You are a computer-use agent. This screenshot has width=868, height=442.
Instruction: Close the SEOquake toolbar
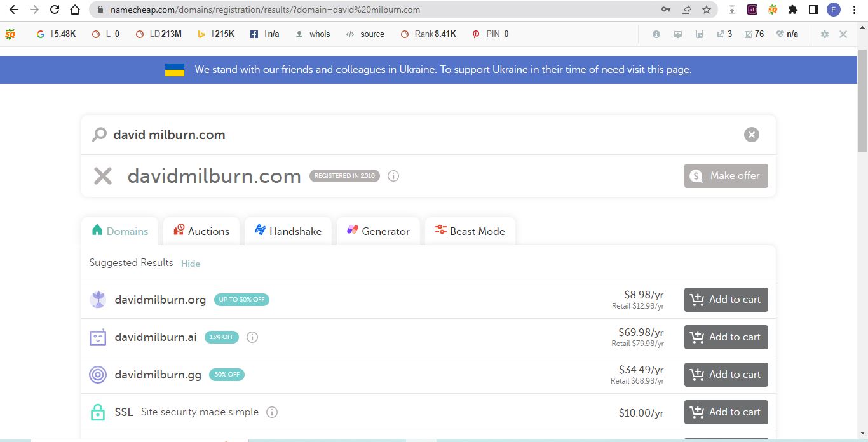[x=843, y=34]
